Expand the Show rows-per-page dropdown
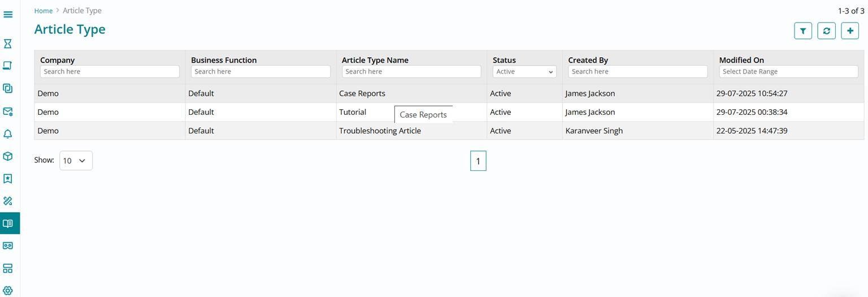The image size is (868, 297). coord(76,161)
